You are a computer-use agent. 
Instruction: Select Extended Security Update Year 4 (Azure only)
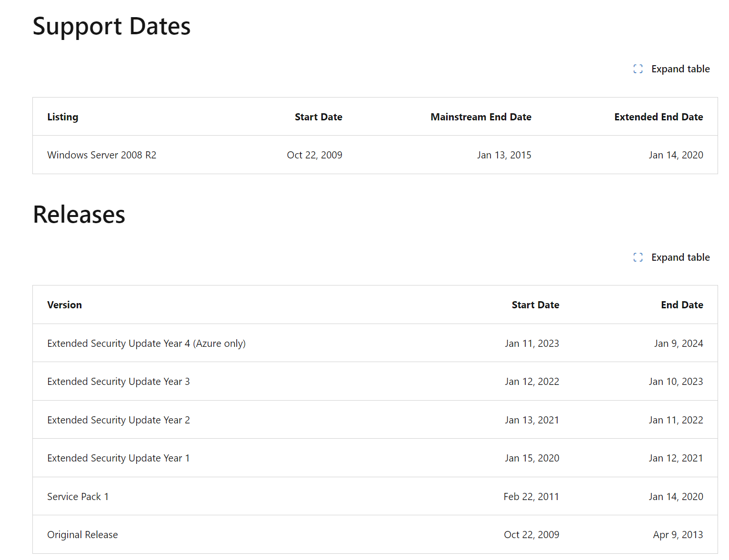point(147,344)
